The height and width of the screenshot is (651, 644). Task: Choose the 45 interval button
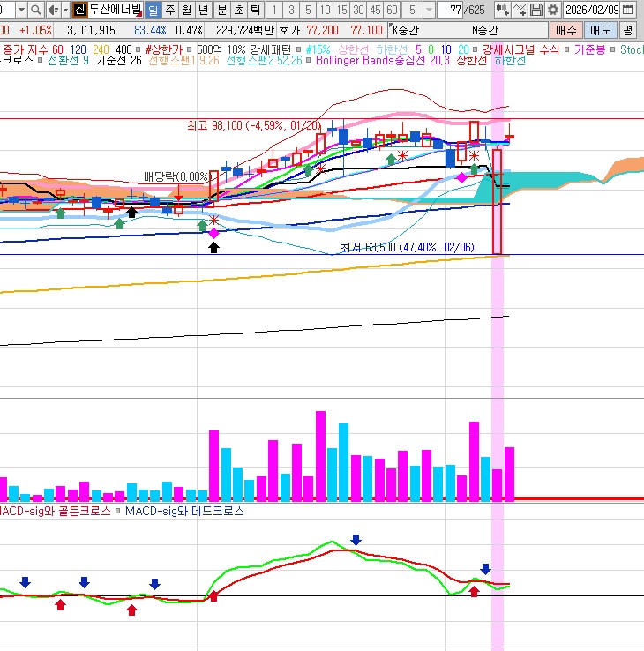tap(375, 10)
